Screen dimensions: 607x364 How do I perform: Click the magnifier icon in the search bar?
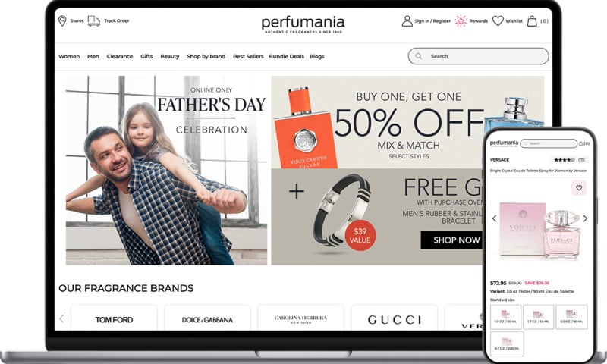point(419,56)
